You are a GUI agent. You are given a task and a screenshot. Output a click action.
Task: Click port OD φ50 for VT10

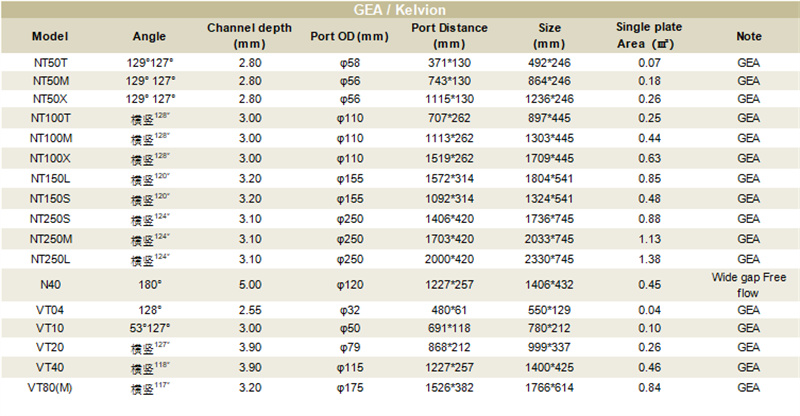pyautogui.click(x=350, y=328)
